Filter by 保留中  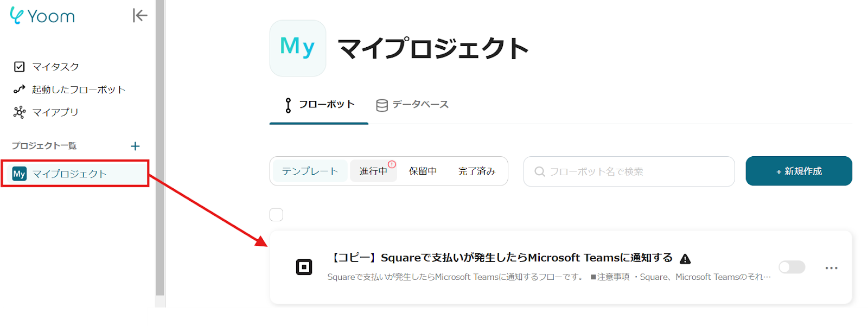point(423,171)
